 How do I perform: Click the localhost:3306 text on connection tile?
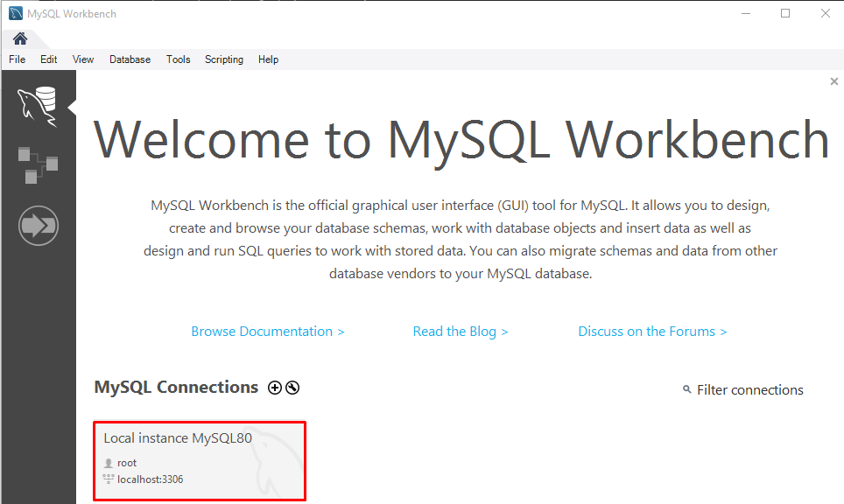(x=151, y=479)
